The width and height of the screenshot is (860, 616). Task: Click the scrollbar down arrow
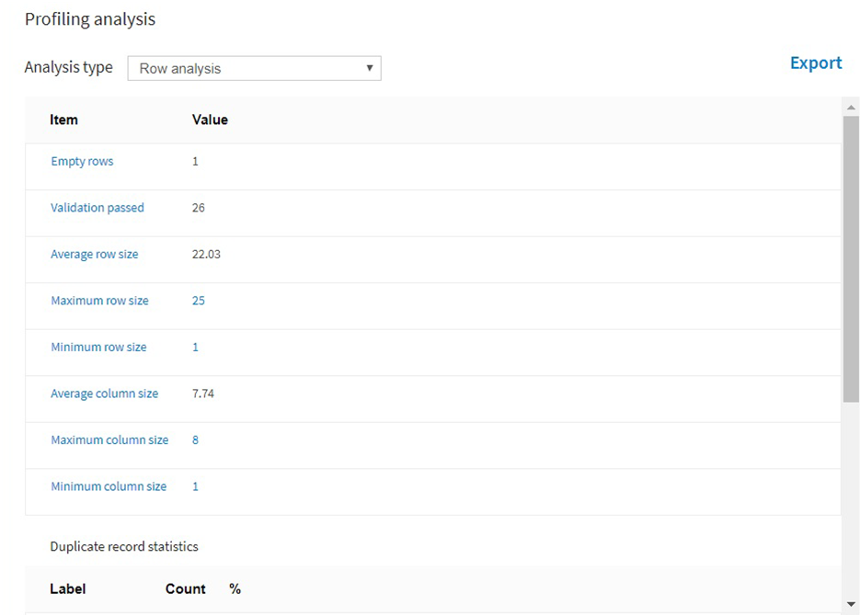851,604
